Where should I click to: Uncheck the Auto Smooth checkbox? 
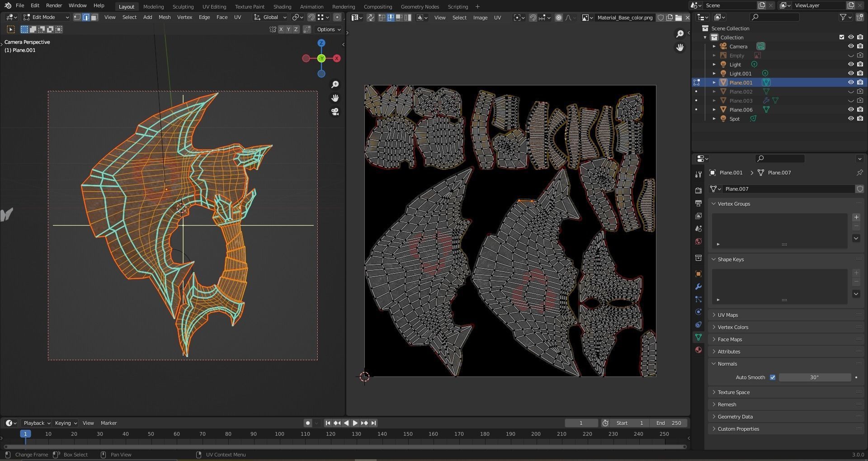[x=772, y=377]
